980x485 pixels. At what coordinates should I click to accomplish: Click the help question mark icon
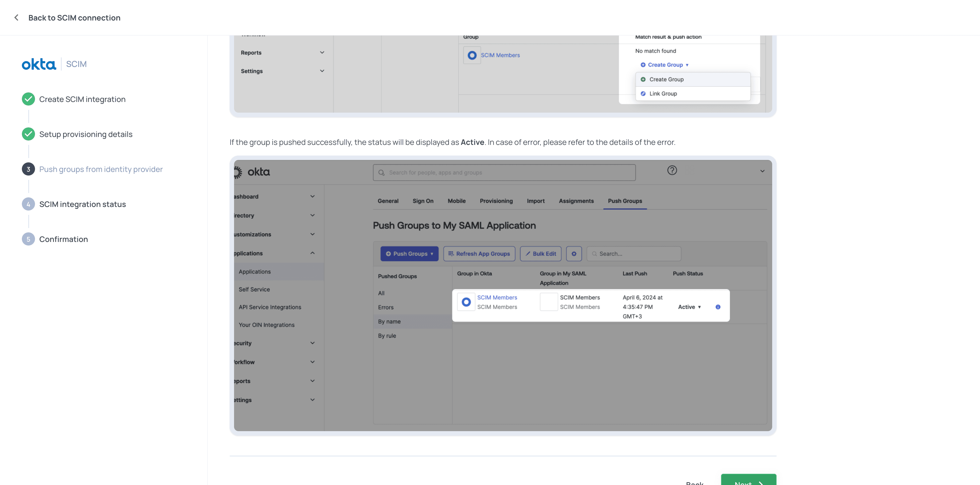[672, 170]
